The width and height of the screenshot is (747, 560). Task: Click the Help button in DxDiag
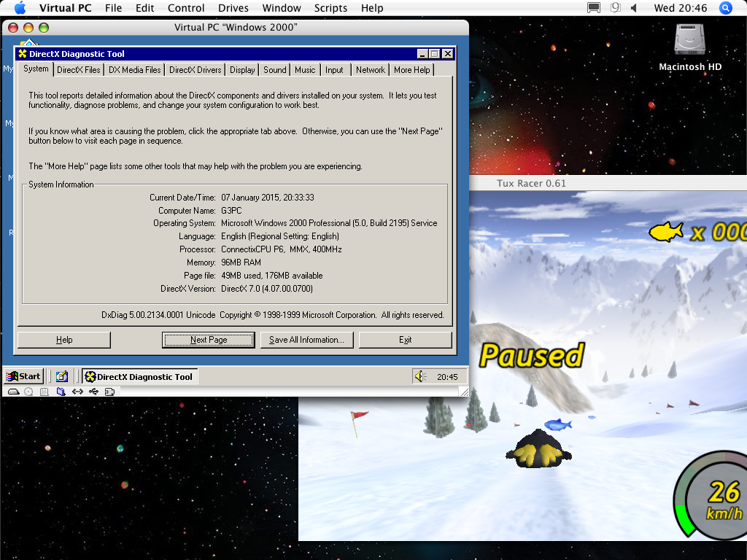pyautogui.click(x=64, y=340)
